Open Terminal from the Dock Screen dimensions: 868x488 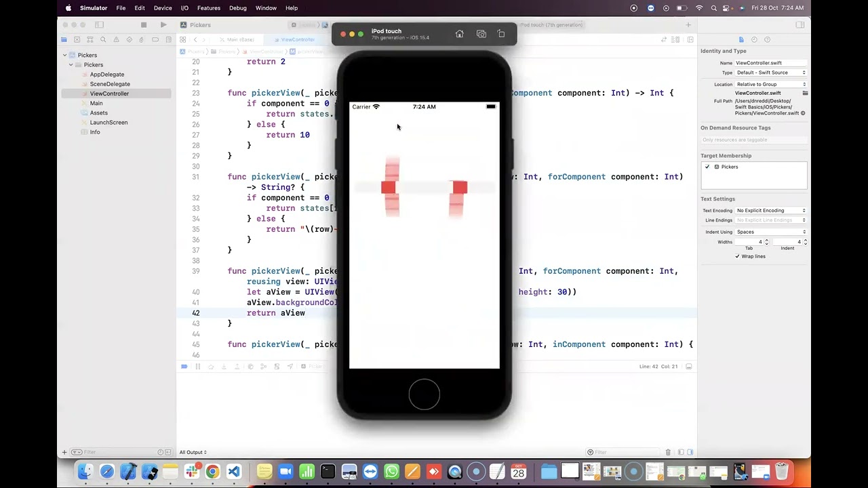tap(328, 472)
